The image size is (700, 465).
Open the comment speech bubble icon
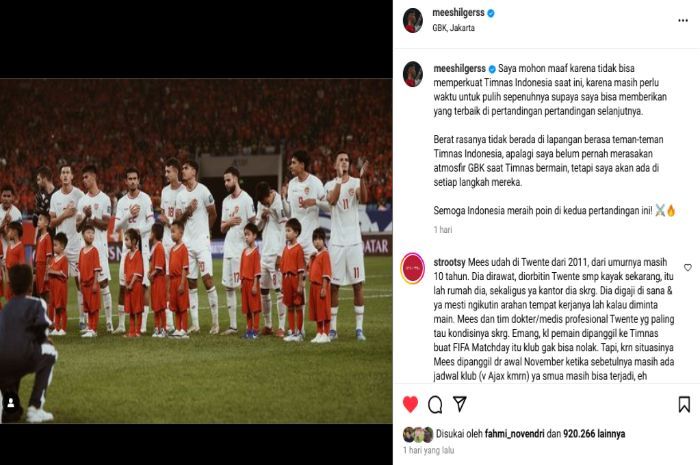pyautogui.click(x=435, y=405)
